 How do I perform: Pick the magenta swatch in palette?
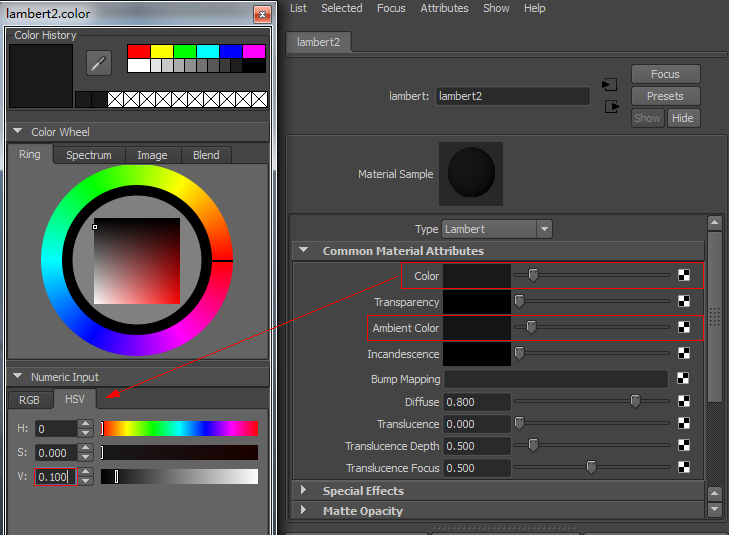click(254, 51)
